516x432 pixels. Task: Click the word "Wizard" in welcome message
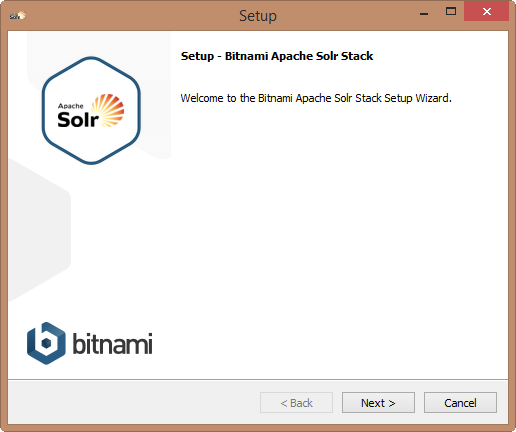pos(432,98)
